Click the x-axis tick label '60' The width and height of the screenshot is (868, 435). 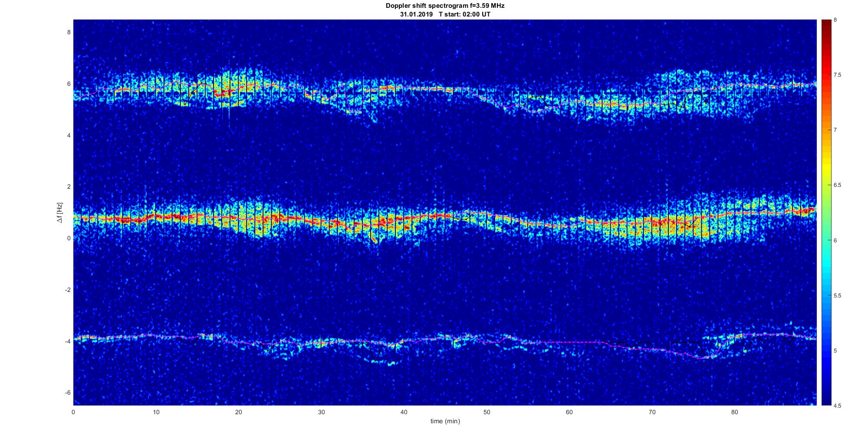[x=569, y=412]
